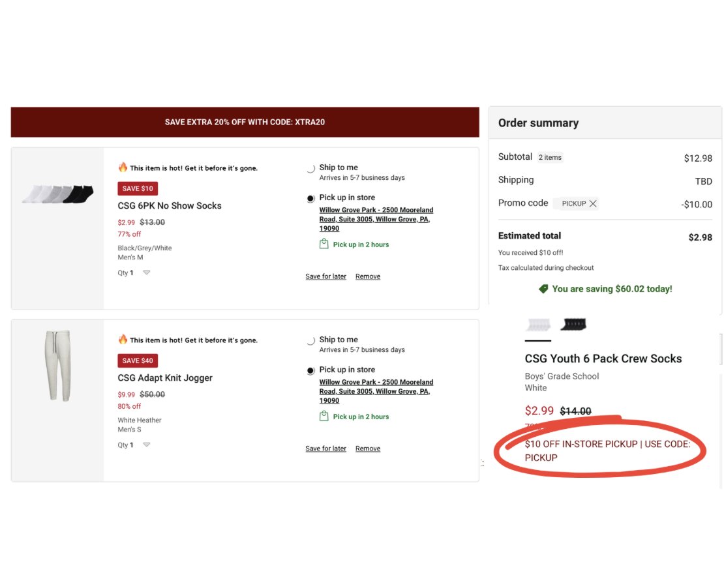Viewport: 724px width, 588px height.
Task: Open Willow Grove Park store address for jogger
Action: (x=376, y=391)
